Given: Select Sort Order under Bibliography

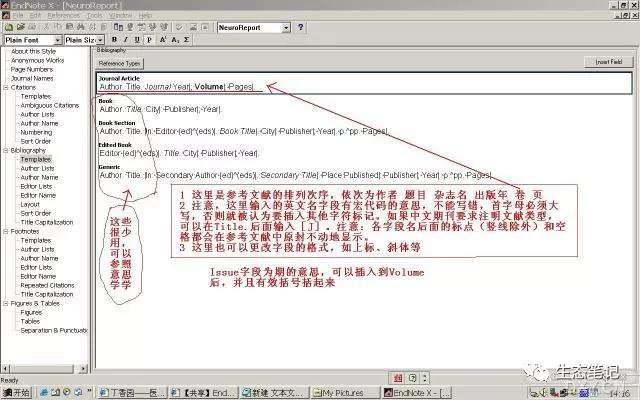Looking at the screenshot, I should [36, 213].
